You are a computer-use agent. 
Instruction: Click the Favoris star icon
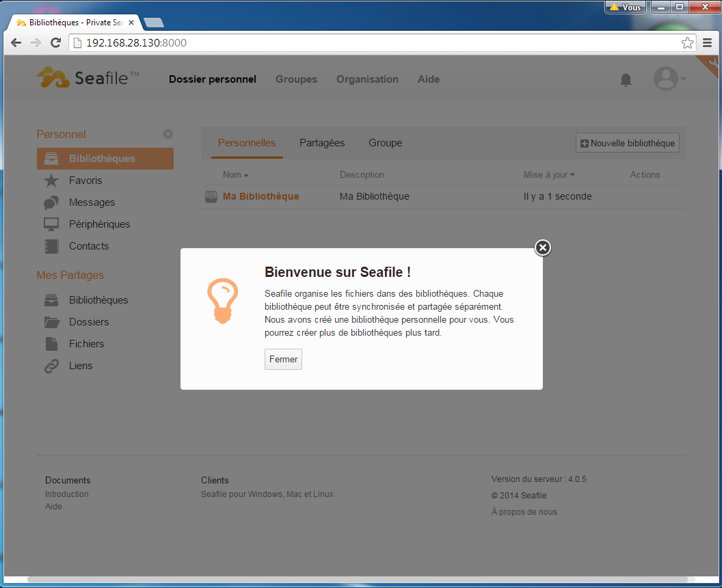[51, 181]
